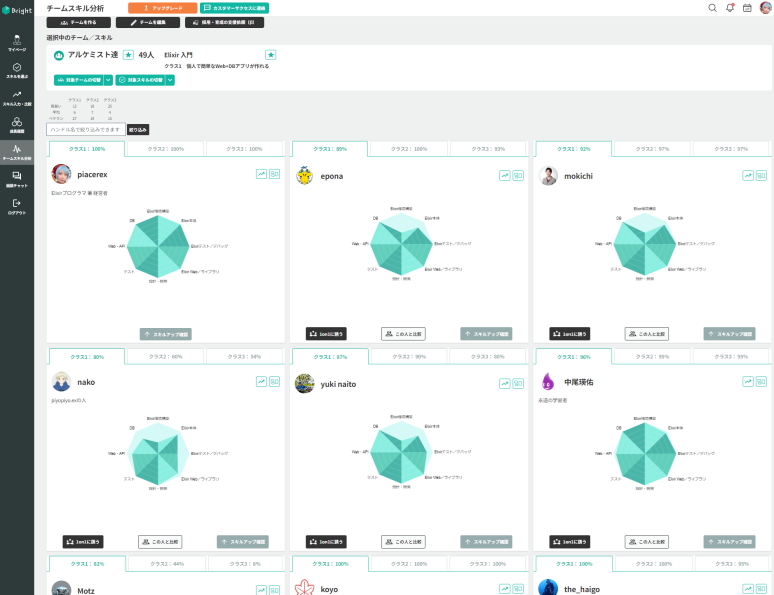
Task: Click この人と比較 on yuki naito card
Action: [403, 542]
